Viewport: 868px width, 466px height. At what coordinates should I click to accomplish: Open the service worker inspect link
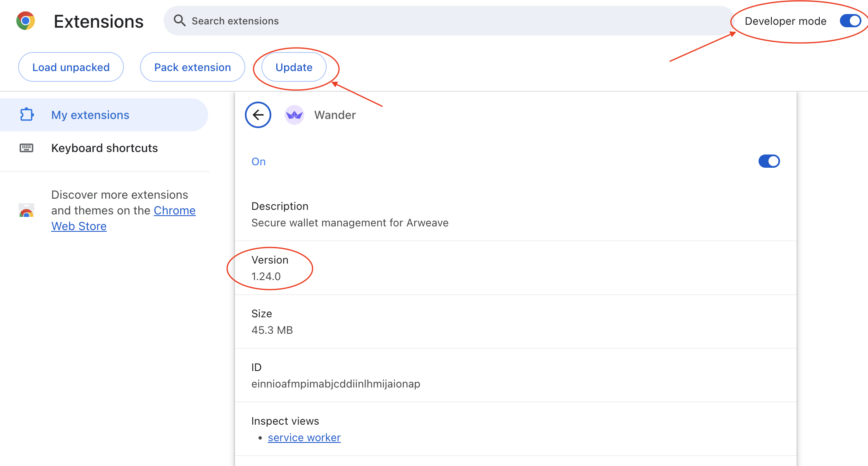304,437
